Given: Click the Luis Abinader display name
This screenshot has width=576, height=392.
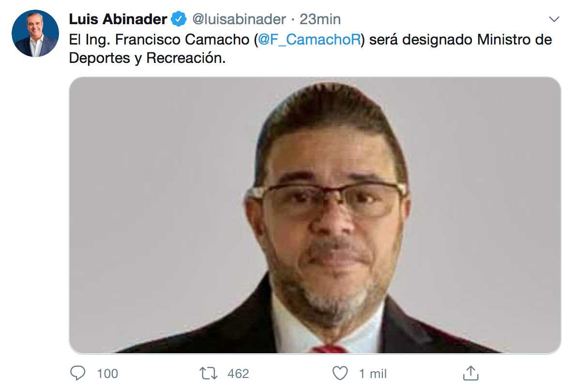Looking at the screenshot, I should 118,19.
